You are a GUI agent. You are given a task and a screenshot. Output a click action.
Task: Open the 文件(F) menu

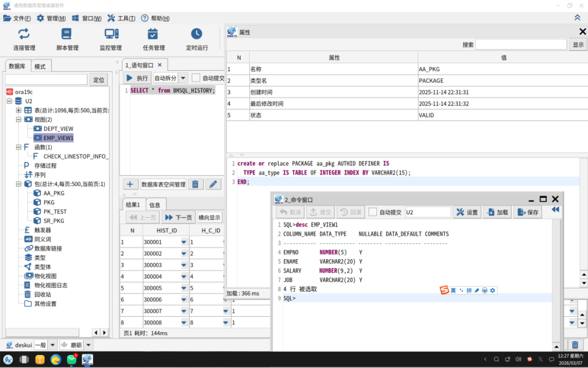[x=17, y=18]
